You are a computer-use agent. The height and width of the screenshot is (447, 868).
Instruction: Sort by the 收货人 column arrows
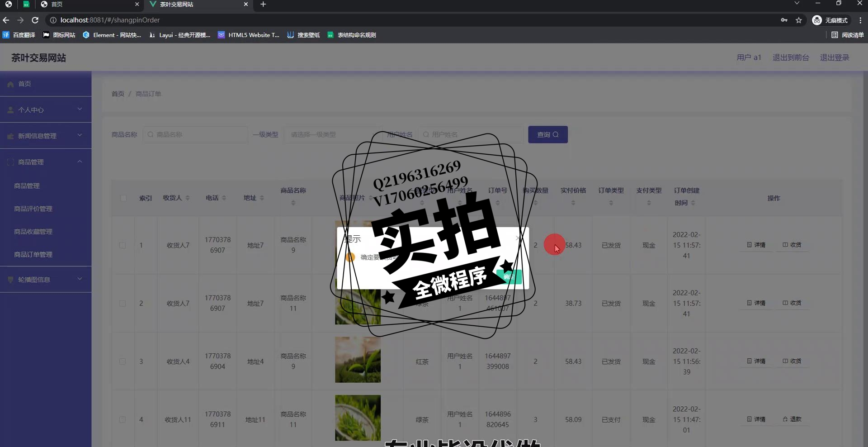point(188,198)
